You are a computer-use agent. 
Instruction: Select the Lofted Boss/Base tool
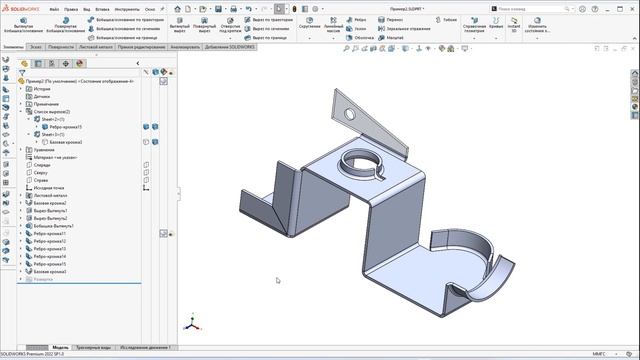point(124,29)
